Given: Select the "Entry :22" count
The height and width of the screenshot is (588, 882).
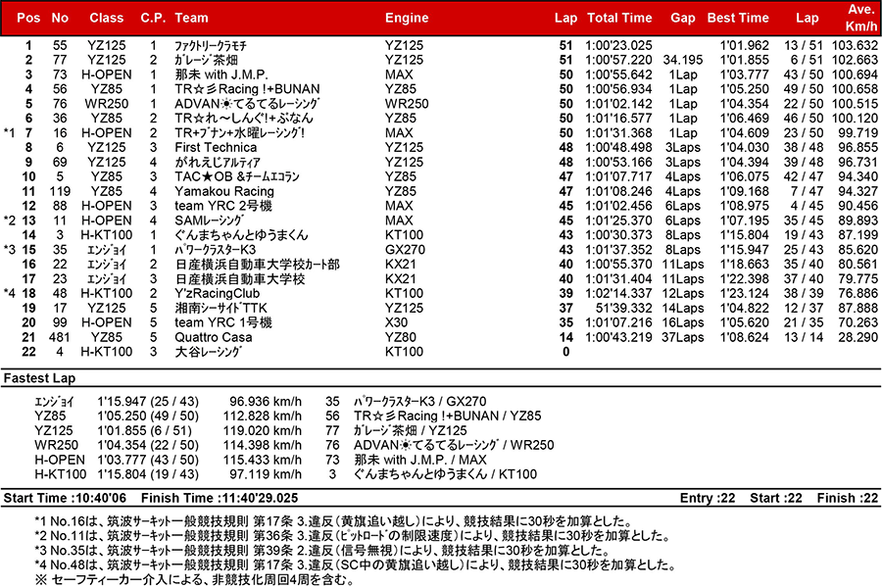Looking at the screenshot, I should point(708,499).
